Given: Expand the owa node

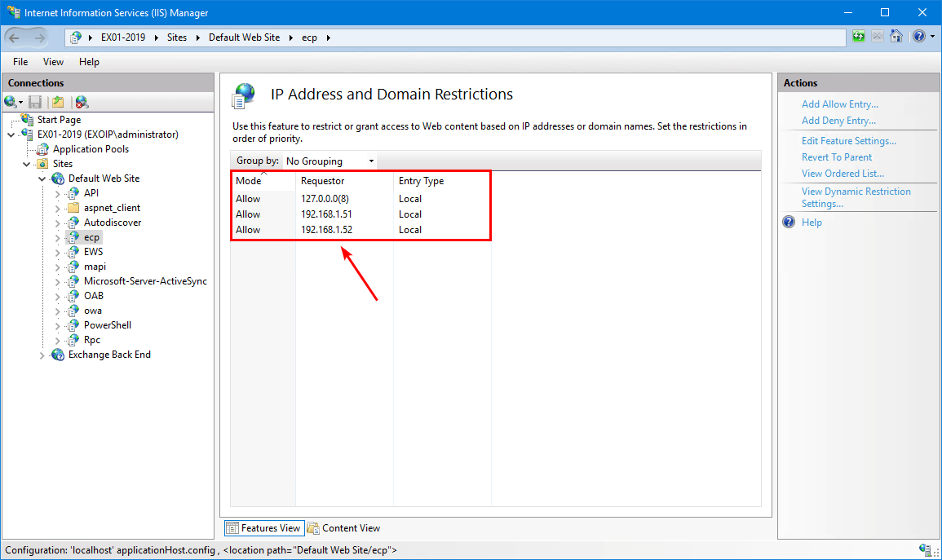Looking at the screenshot, I should point(58,311).
